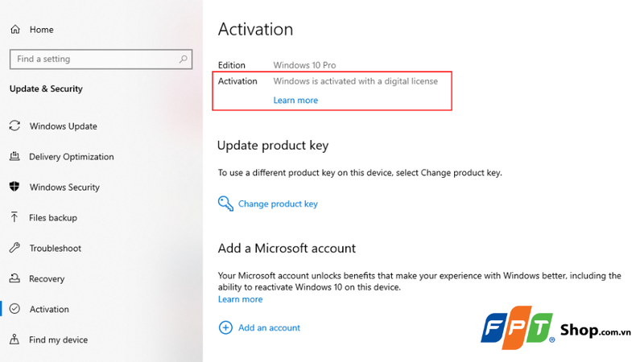This screenshot has height=362, width=644.
Task: Click Add an account link
Action: 269,328
